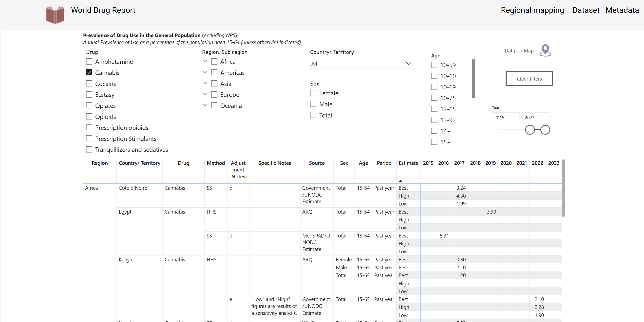
Task: Go to the Dataset tab
Action: click(x=586, y=10)
